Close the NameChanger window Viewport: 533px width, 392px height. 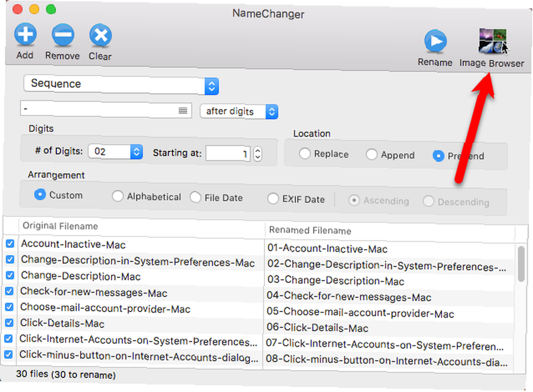pyautogui.click(x=18, y=9)
